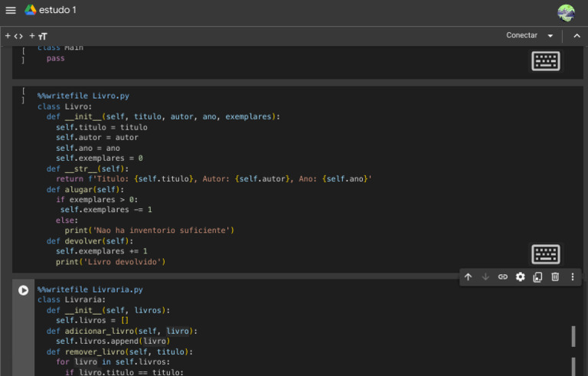Click the Livraria '__init__(self, livros)' line
The image size is (588, 376).
(108, 310)
